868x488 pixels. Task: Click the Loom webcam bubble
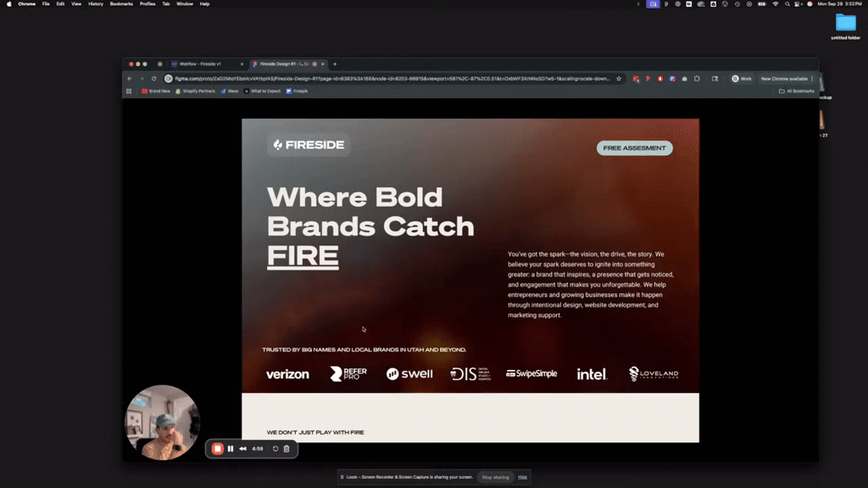coord(163,422)
